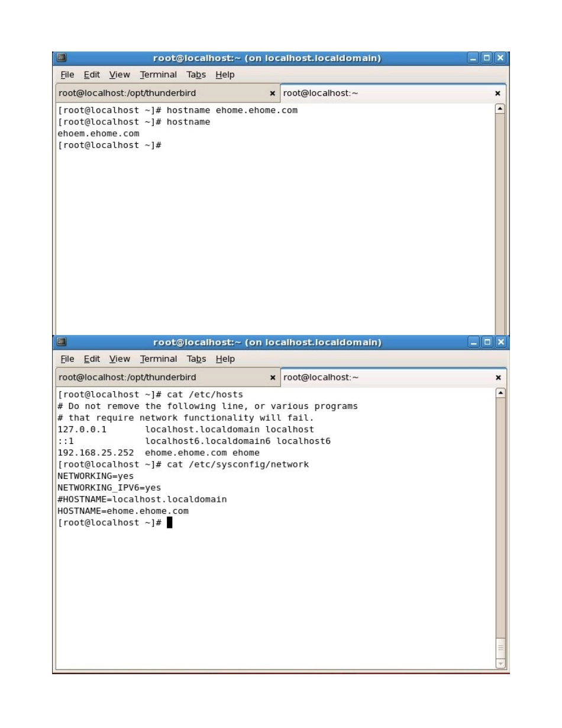562x728 pixels.
Task: Click scroll up arrow in upper terminal
Action: point(500,109)
